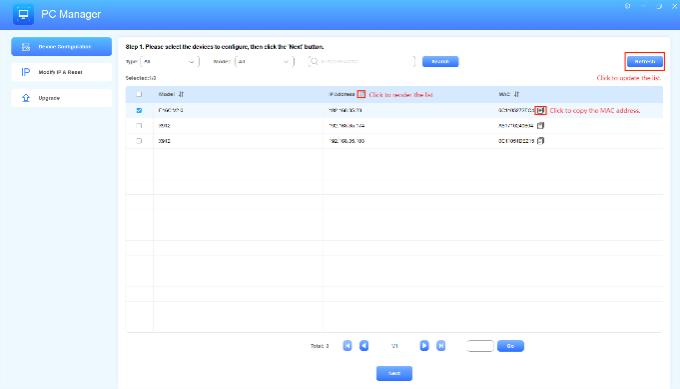680x389 pixels.
Task: Jump to first page of device list
Action: click(x=347, y=346)
